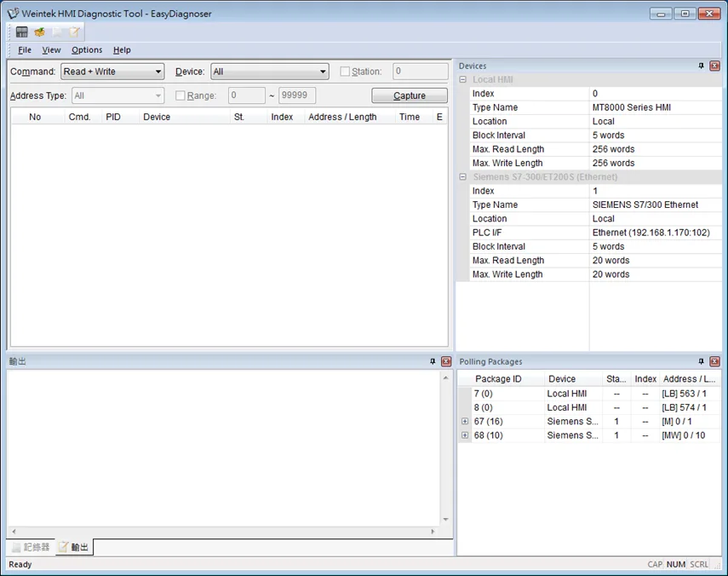Switch to the 記錄器 tab

click(x=32, y=547)
